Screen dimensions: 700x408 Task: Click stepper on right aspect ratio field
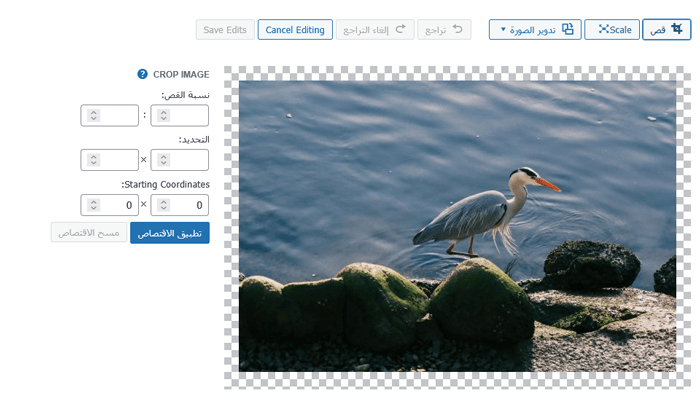[163, 115]
